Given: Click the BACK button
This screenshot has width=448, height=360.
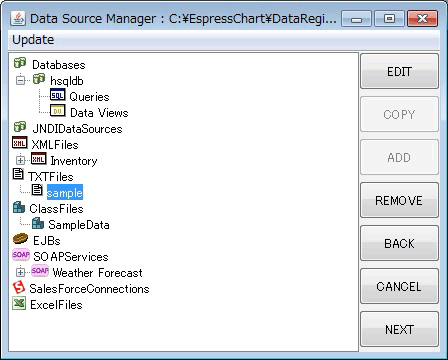Looking at the screenshot, I should tap(399, 243).
